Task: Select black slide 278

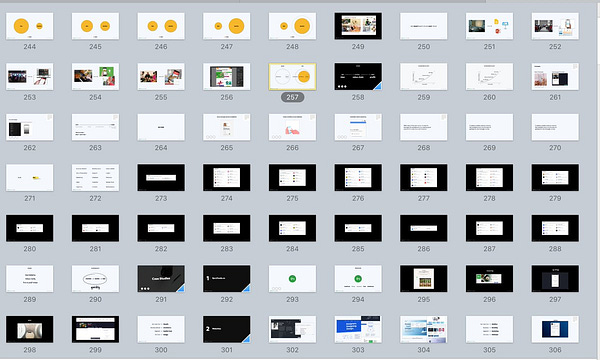Action: click(x=489, y=178)
